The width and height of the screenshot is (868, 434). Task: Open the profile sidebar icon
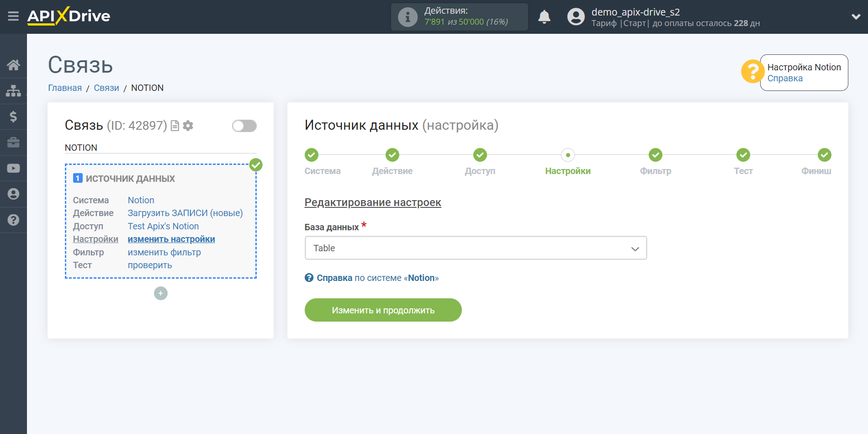(13, 194)
